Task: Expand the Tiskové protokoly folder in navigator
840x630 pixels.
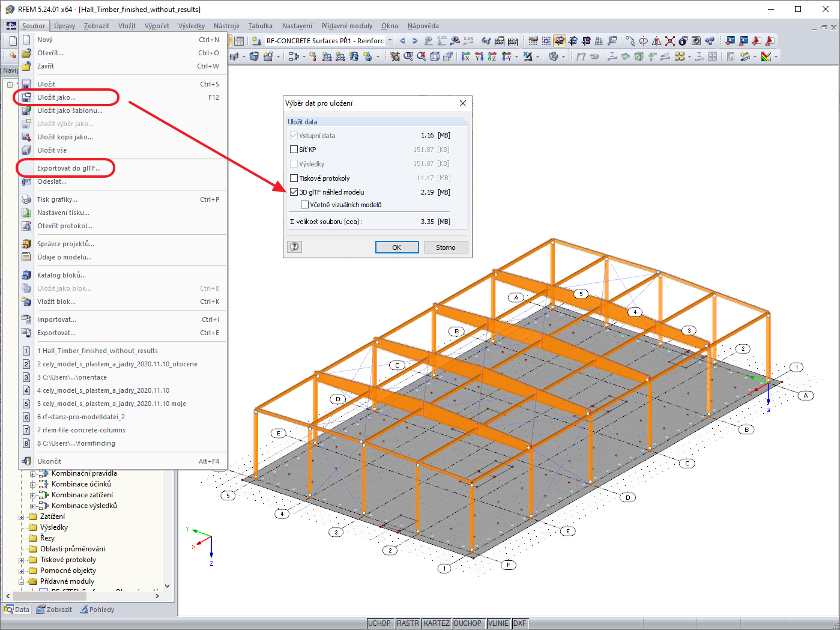Action: point(22,560)
